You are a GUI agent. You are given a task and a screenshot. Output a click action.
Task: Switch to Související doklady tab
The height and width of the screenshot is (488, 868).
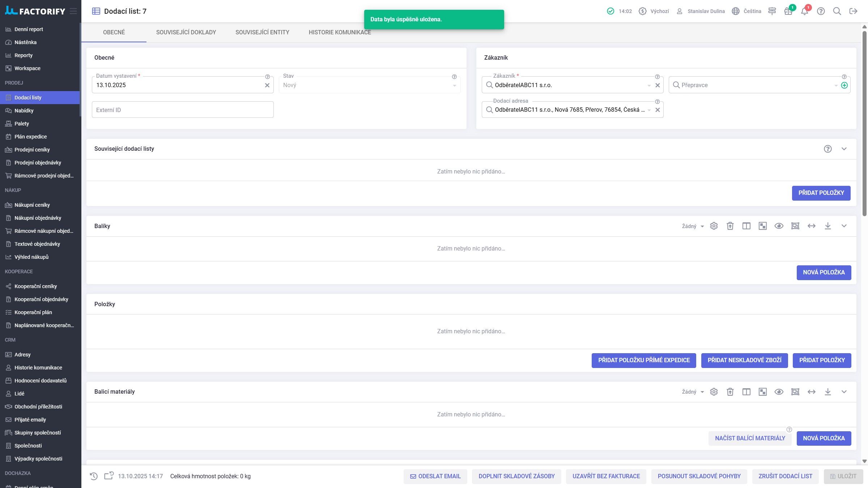tap(186, 32)
